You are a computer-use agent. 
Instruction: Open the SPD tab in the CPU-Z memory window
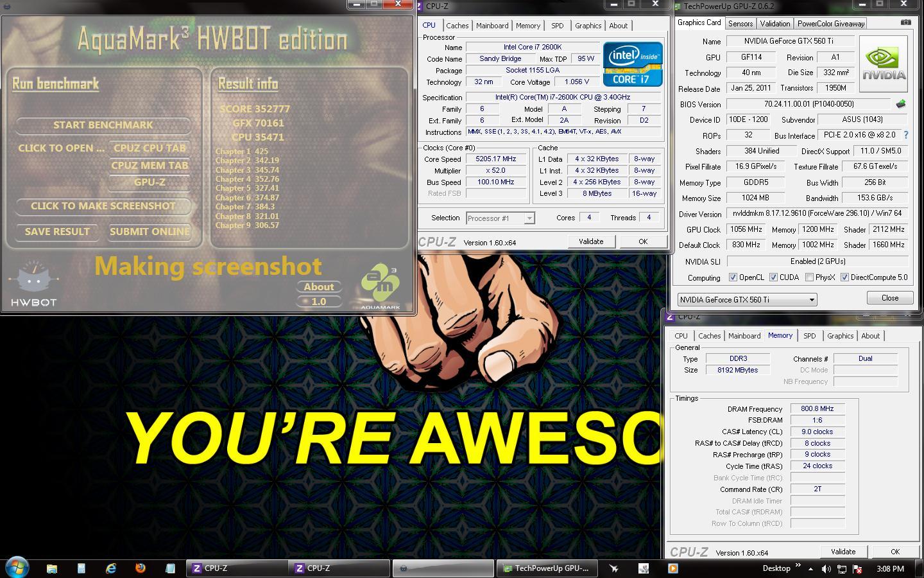click(x=809, y=336)
